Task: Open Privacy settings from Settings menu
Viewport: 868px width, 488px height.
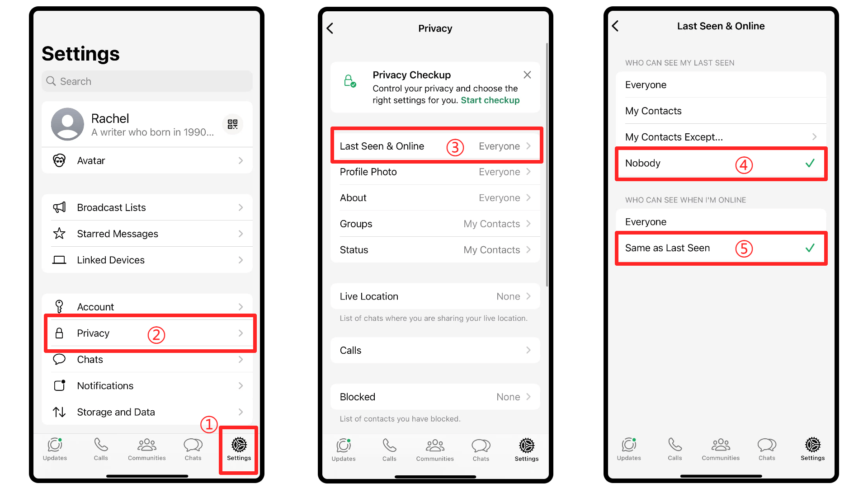Action: pos(146,333)
